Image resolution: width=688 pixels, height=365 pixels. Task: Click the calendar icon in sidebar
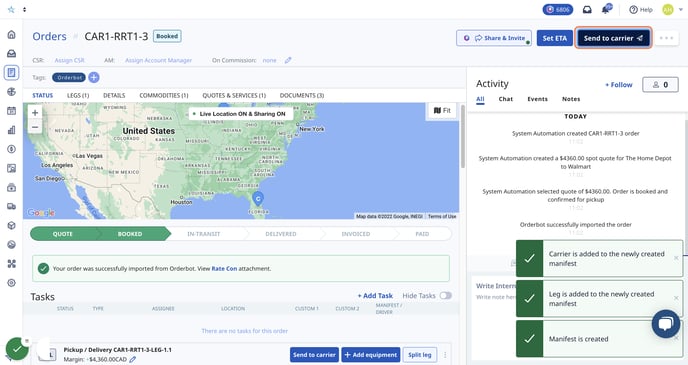click(x=12, y=111)
